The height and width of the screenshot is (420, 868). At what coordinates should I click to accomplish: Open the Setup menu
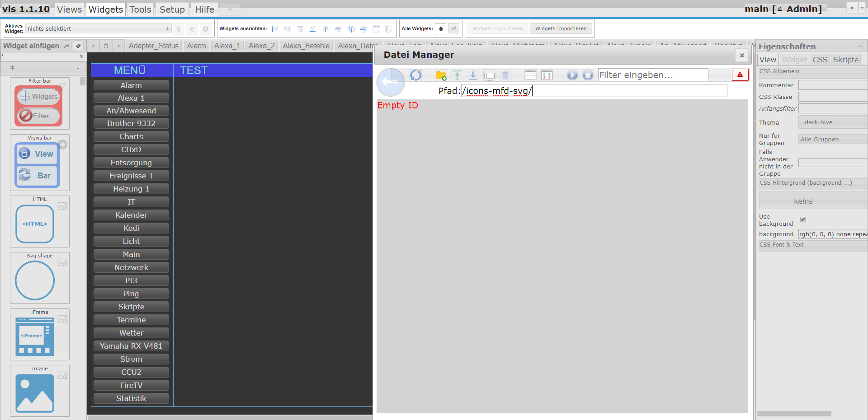(172, 9)
